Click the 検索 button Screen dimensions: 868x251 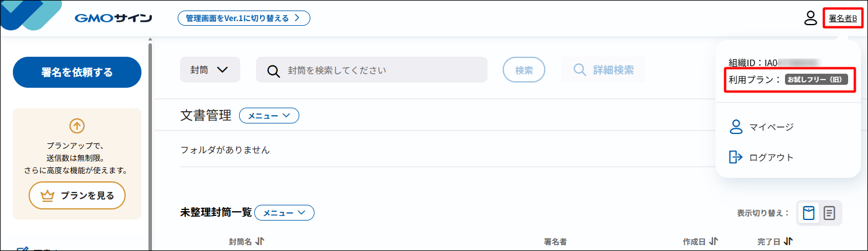tap(524, 70)
